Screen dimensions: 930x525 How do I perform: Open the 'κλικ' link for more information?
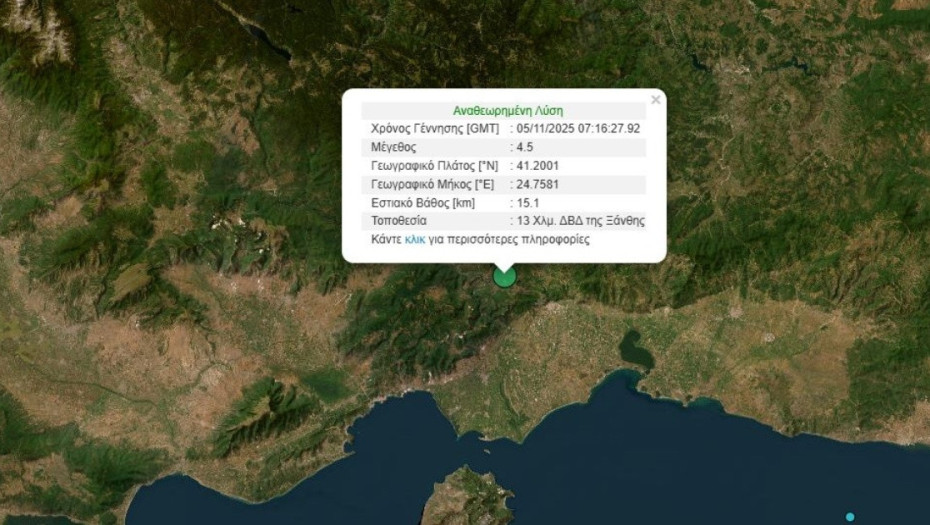pos(415,240)
